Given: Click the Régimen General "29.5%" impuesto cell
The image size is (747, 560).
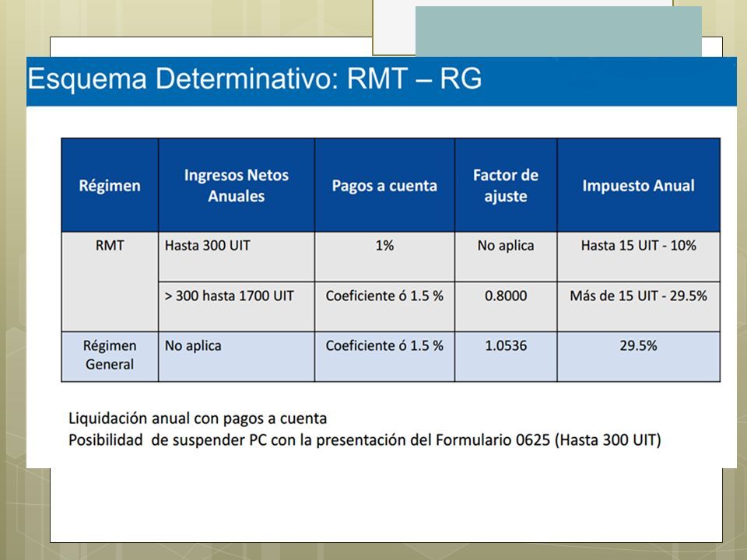Looking at the screenshot, I should [x=638, y=356].
